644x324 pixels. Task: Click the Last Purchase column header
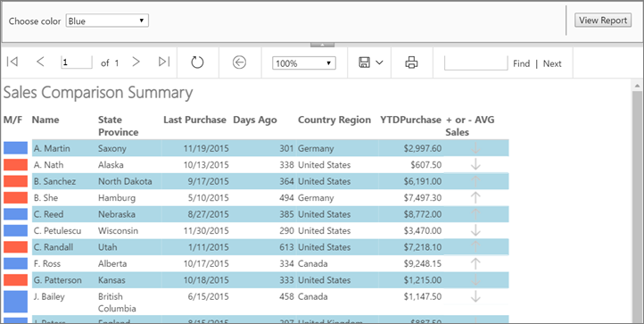tap(194, 120)
